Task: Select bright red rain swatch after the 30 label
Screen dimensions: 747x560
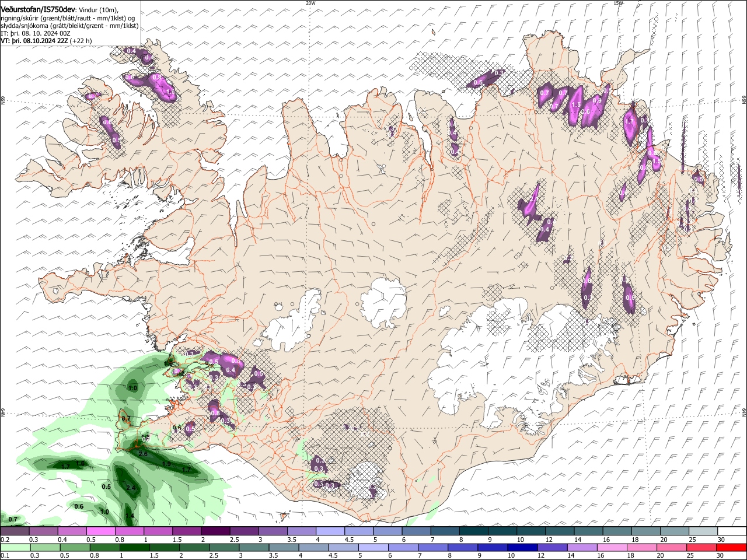Action: (x=731, y=548)
